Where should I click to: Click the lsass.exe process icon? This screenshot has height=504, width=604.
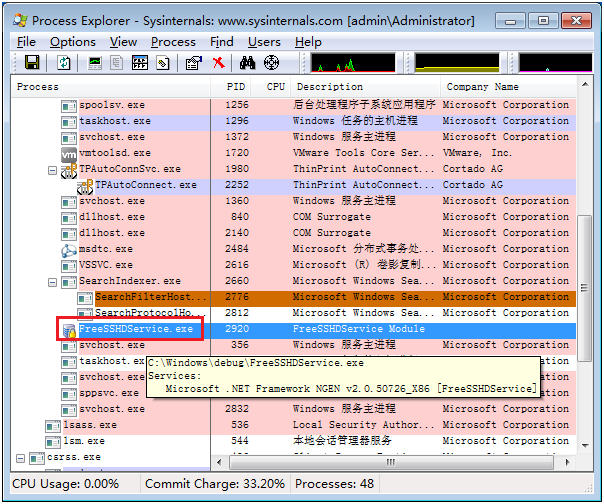[x=53, y=426]
